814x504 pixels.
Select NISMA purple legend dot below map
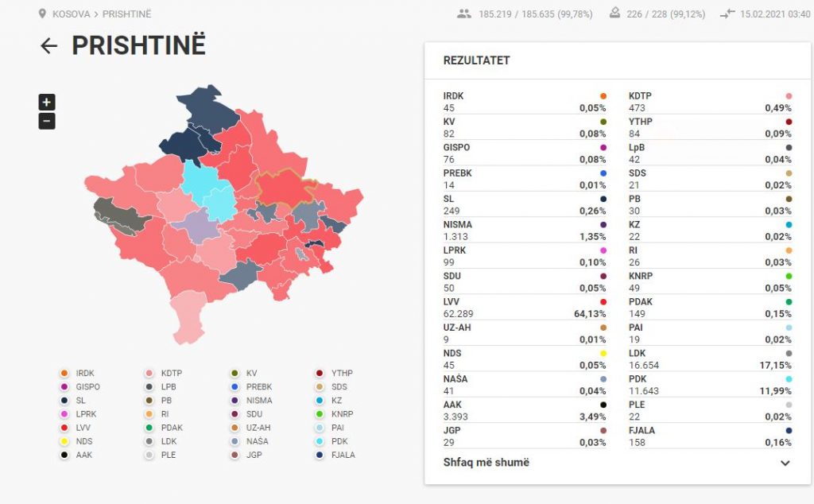(x=235, y=400)
